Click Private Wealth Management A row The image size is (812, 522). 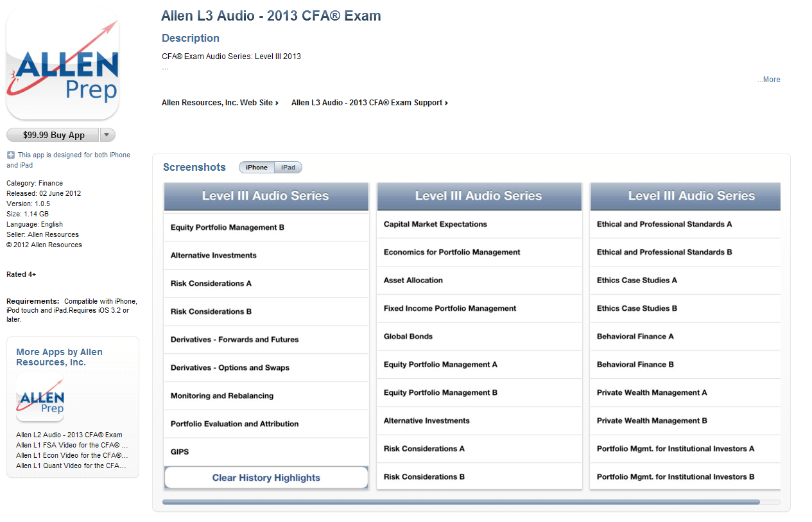tap(686, 393)
